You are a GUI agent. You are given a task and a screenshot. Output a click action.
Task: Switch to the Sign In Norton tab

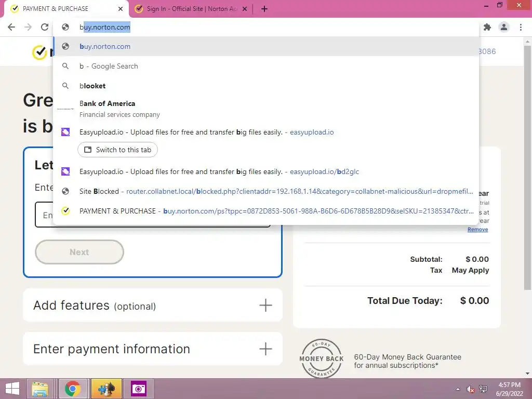(x=191, y=9)
